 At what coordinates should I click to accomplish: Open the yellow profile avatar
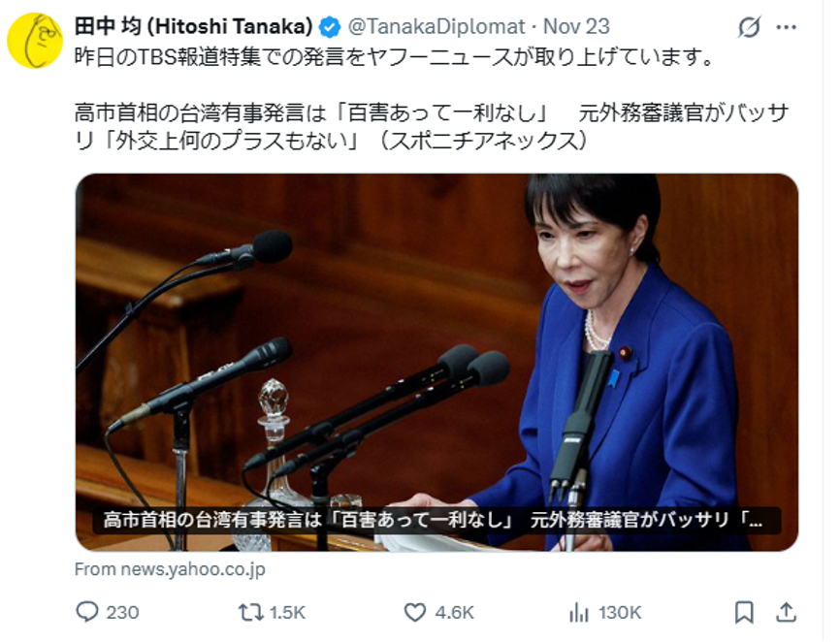click(x=35, y=41)
